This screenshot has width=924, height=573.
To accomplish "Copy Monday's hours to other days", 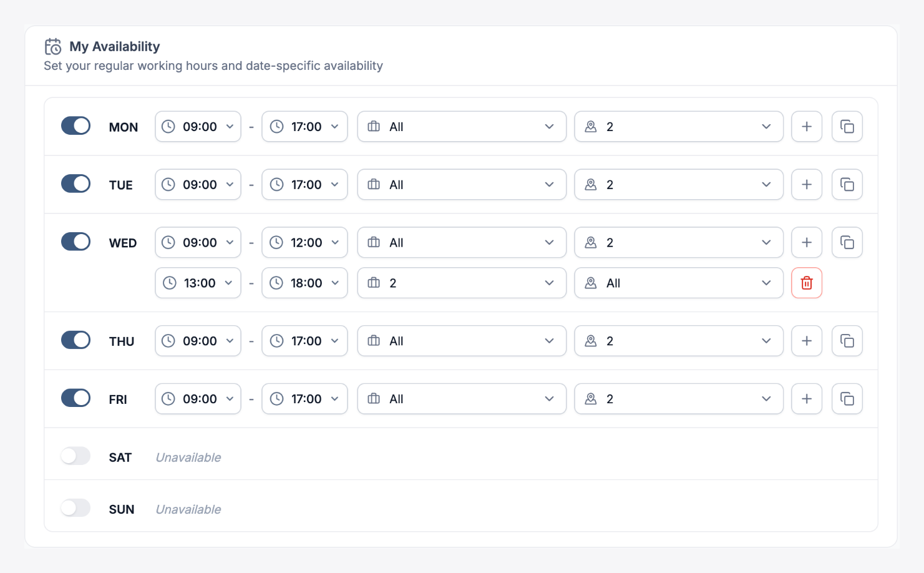I will click(847, 127).
